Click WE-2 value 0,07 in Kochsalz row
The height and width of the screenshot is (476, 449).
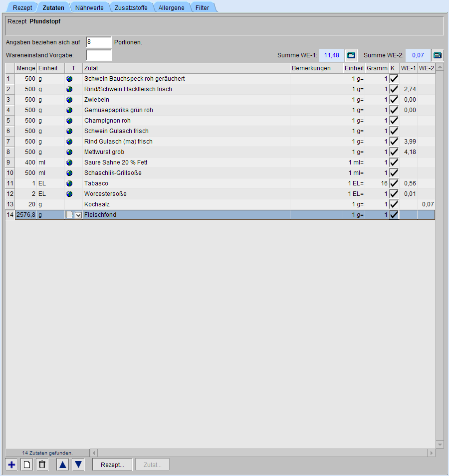(428, 204)
